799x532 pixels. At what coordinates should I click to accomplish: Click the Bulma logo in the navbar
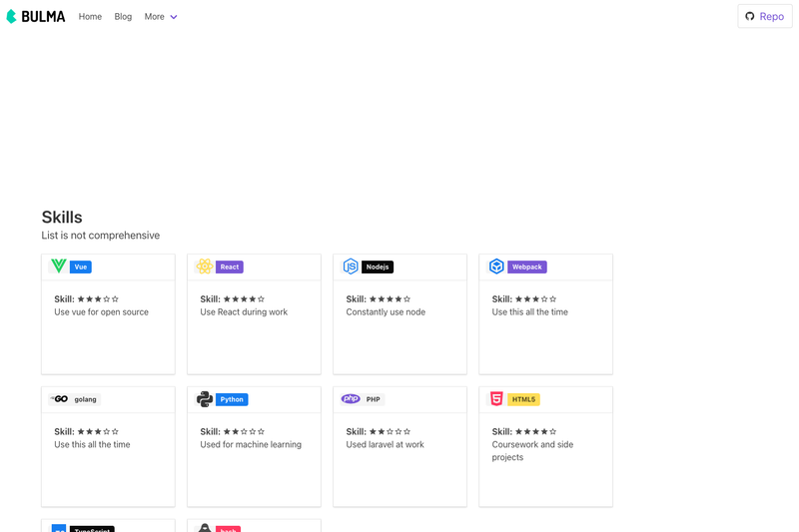(x=36, y=17)
